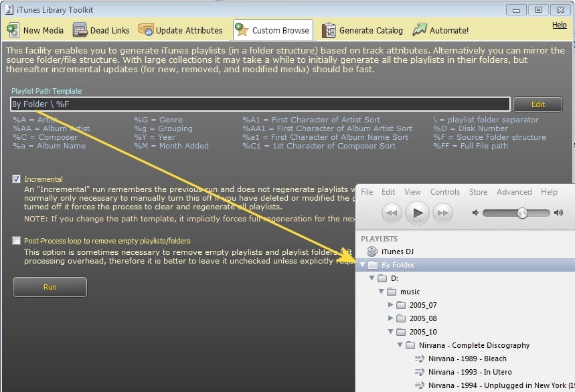Close the iTunes Library Toolkit window
The height and width of the screenshot is (392, 575).
click(x=560, y=10)
